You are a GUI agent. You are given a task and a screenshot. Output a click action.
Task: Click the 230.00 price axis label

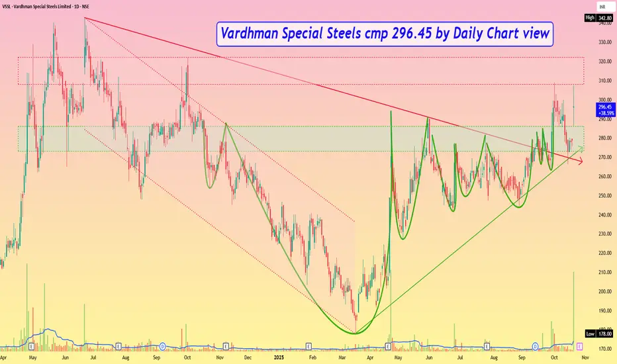point(605,234)
